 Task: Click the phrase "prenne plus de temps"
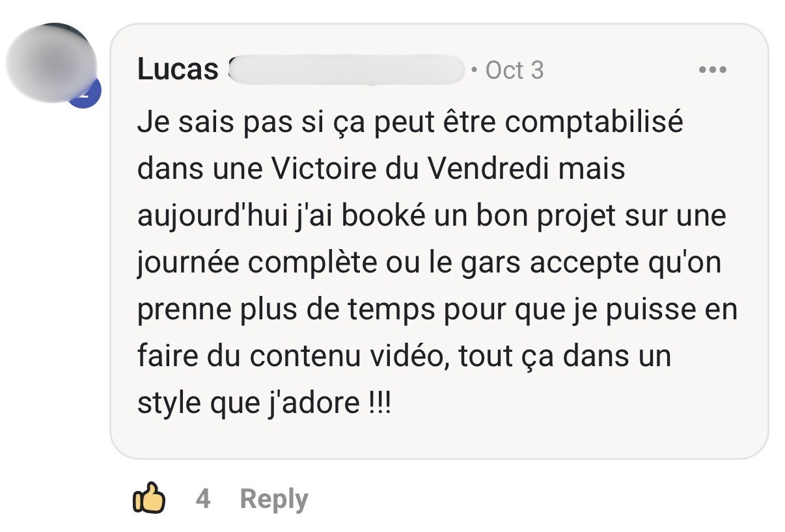(286, 310)
